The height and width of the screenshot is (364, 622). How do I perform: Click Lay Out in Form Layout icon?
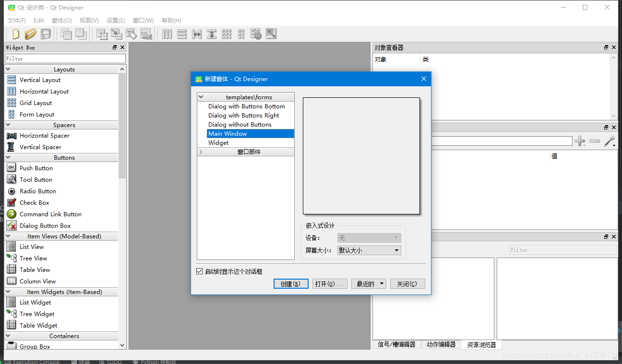tap(241, 34)
